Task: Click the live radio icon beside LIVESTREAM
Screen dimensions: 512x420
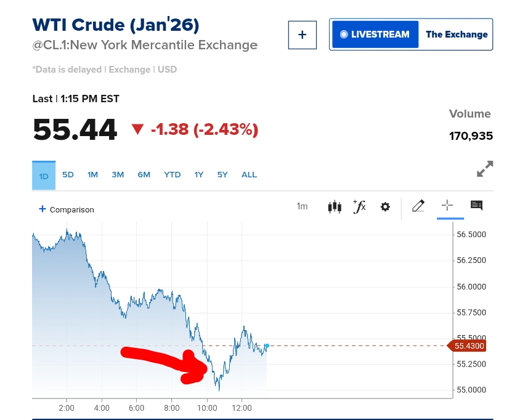Action: 344,34
